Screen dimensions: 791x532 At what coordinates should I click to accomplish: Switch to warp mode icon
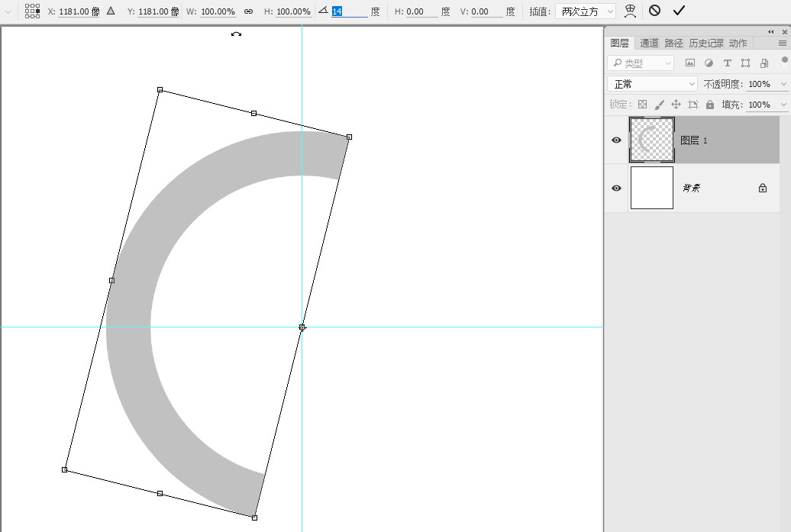point(630,11)
